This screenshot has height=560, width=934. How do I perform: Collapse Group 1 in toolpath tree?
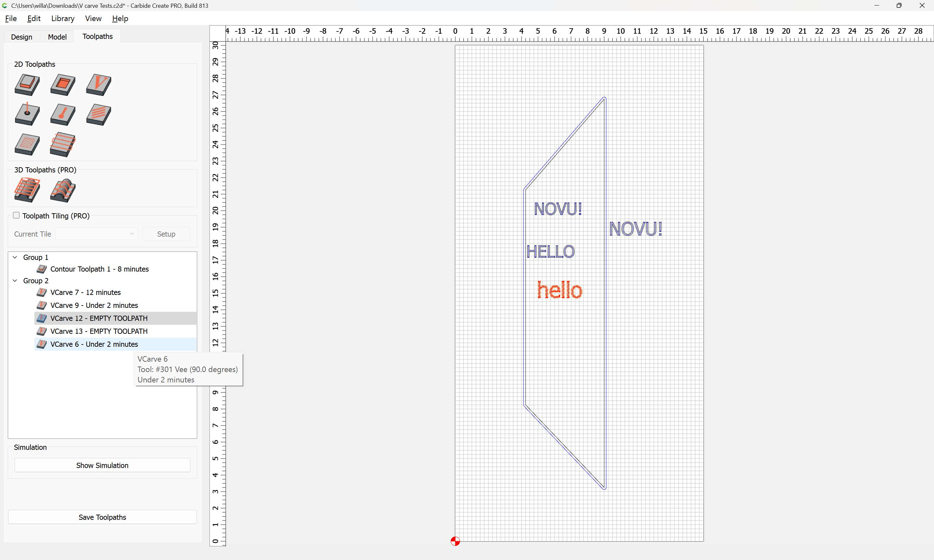click(x=15, y=257)
